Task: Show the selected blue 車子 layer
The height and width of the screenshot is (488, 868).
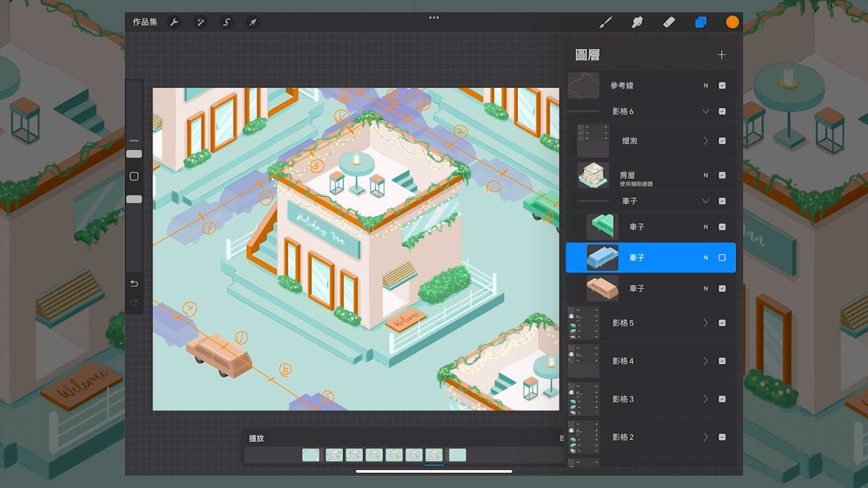Action: [x=722, y=258]
